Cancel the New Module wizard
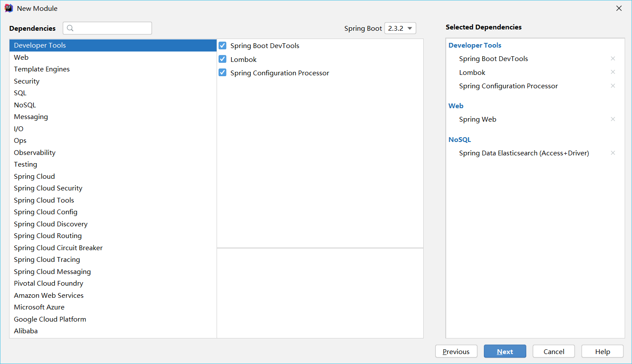The image size is (632, 364). [x=554, y=351]
